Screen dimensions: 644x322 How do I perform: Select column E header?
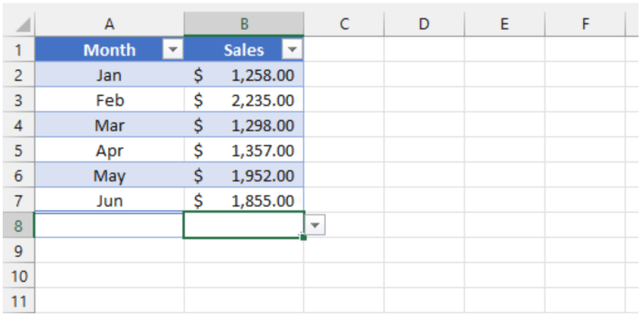click(504, 24)
